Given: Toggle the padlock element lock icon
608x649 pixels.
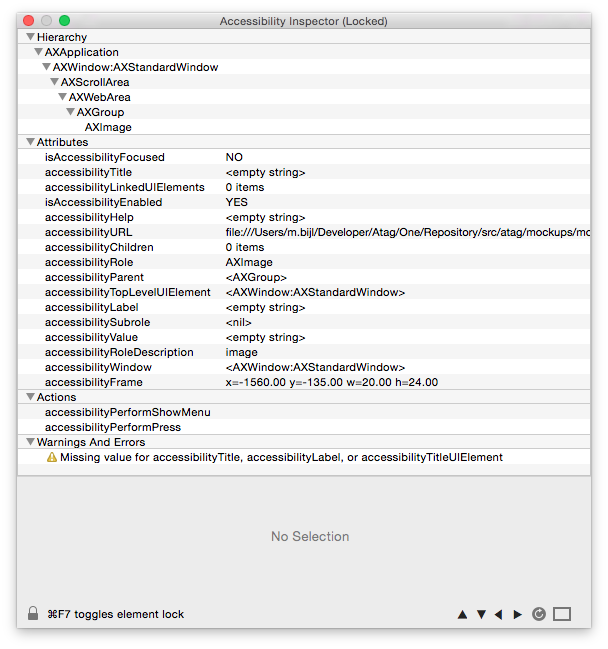Looking at the screenshot, I should [x=33, y=614].
